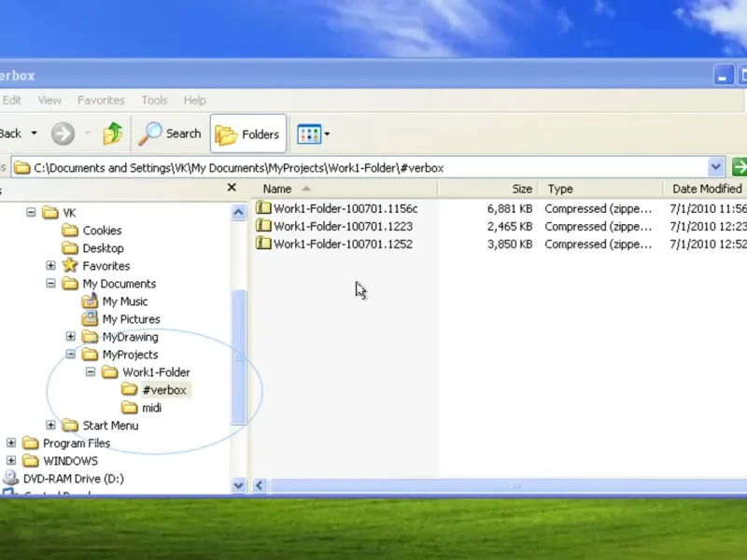Expand the MyDrawing tree node
The width and height of the screenshot is (747, 560).
pyautogui.click(x=71, y=337)
